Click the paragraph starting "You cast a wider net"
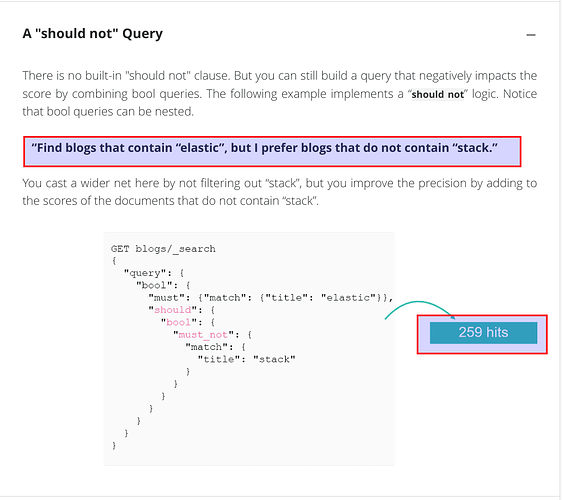The image size is (562, 500). 280,192
